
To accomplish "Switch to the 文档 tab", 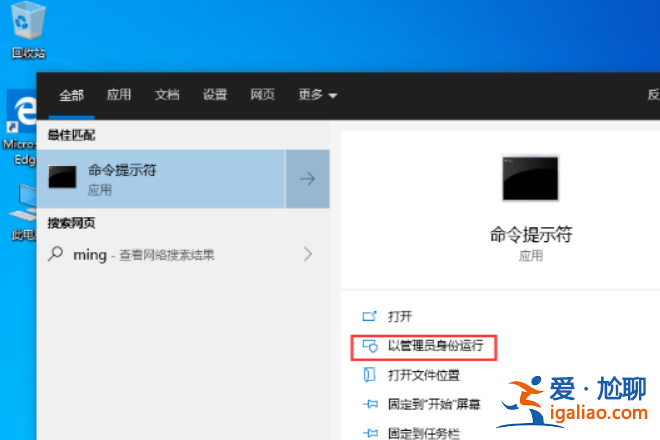I will click(167, 95).
